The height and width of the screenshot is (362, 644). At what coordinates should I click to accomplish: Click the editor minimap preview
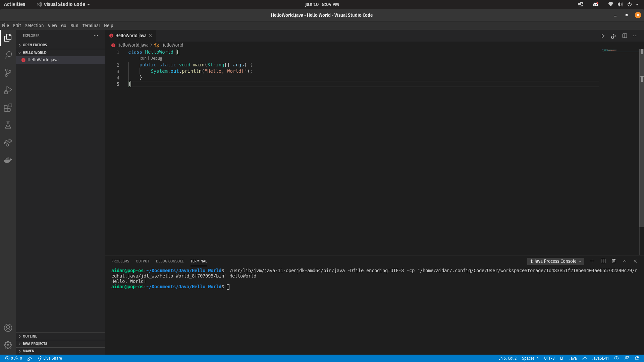pyautogui.click(x=610, y=50)
